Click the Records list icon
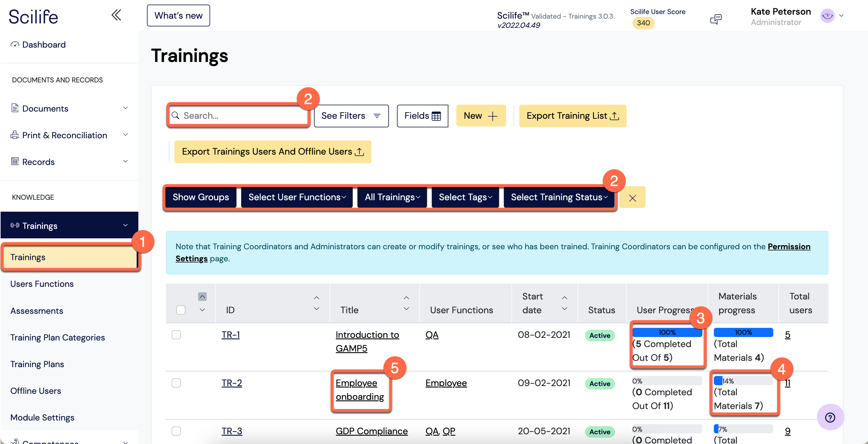The width and height of the screenshot is (868, 444). [x=15, y=161]
